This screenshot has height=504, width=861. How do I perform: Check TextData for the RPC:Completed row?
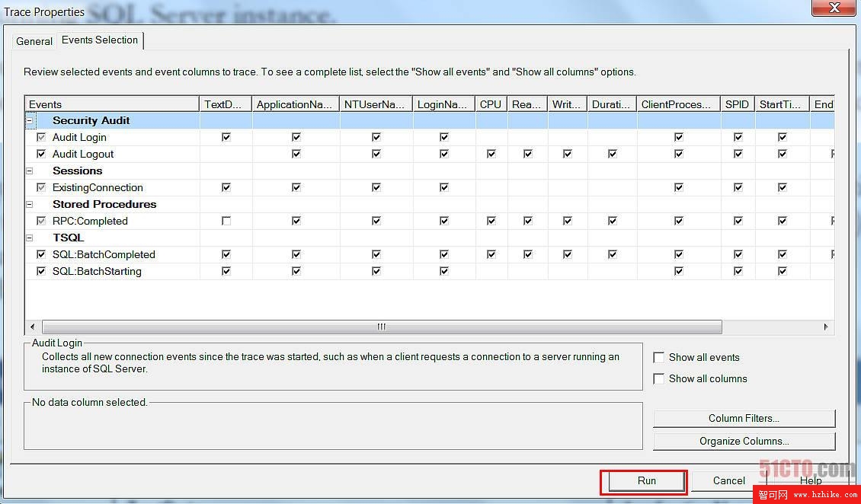click(226, 221)
